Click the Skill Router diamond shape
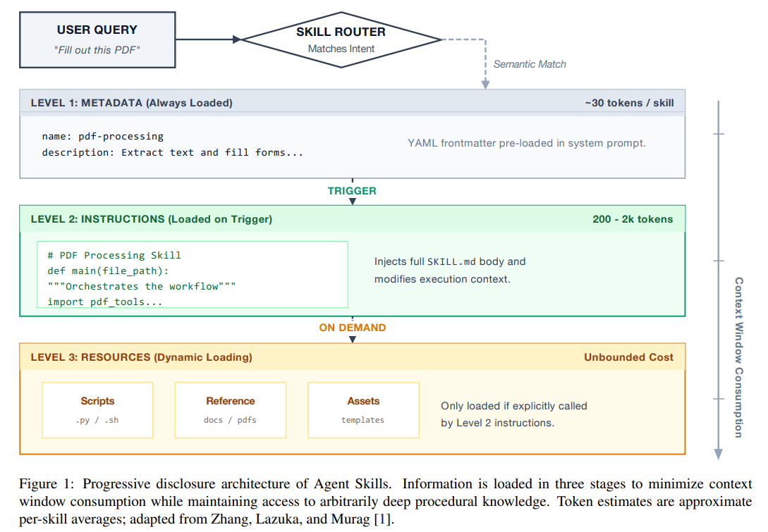Screen dimensions: 768x532 pos(341,39)
